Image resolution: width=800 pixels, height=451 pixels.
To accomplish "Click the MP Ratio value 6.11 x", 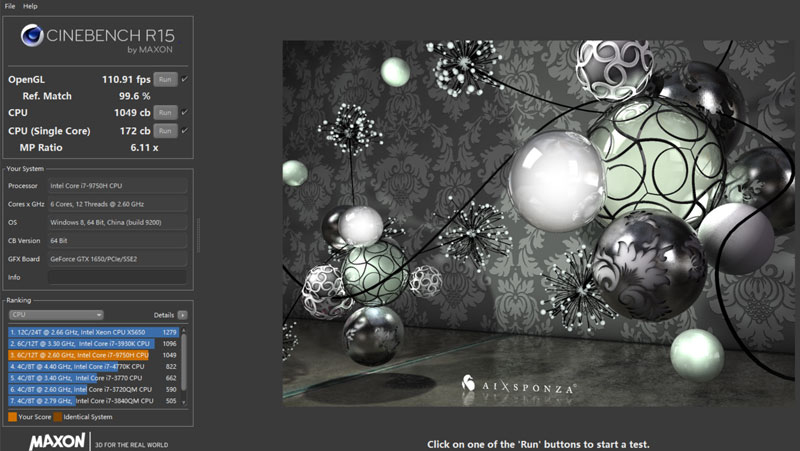I will (x=144, y=148).
